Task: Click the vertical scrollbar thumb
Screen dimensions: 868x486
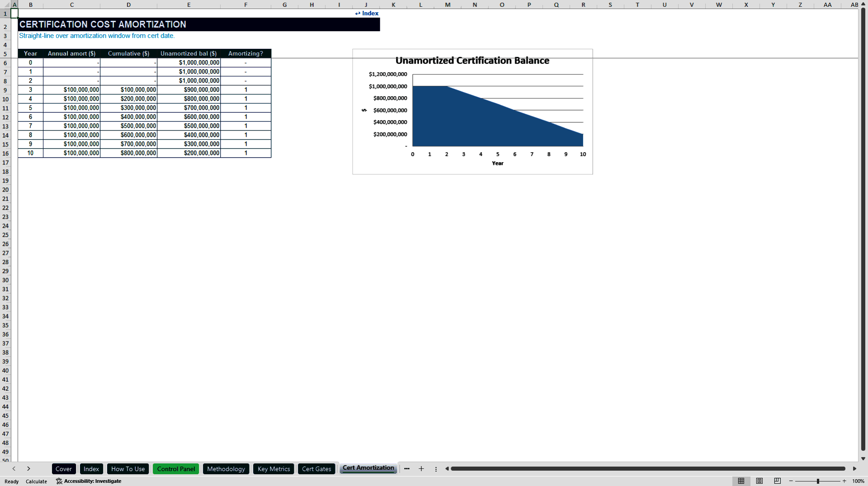Action: tap(863, 229)
